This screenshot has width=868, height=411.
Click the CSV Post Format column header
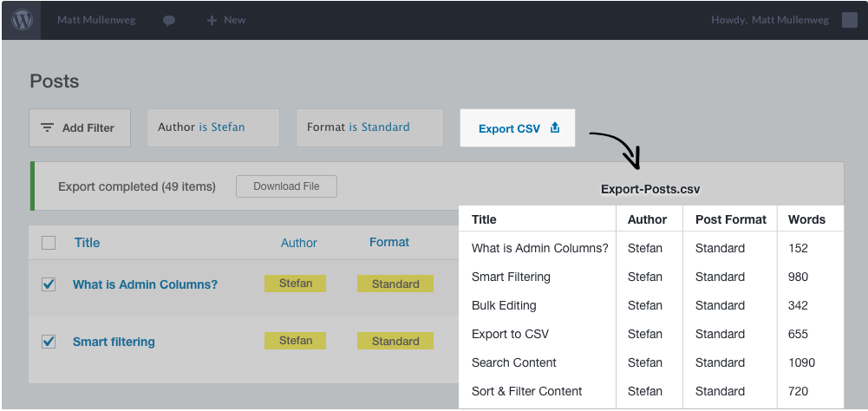click(x=731, y=219)
